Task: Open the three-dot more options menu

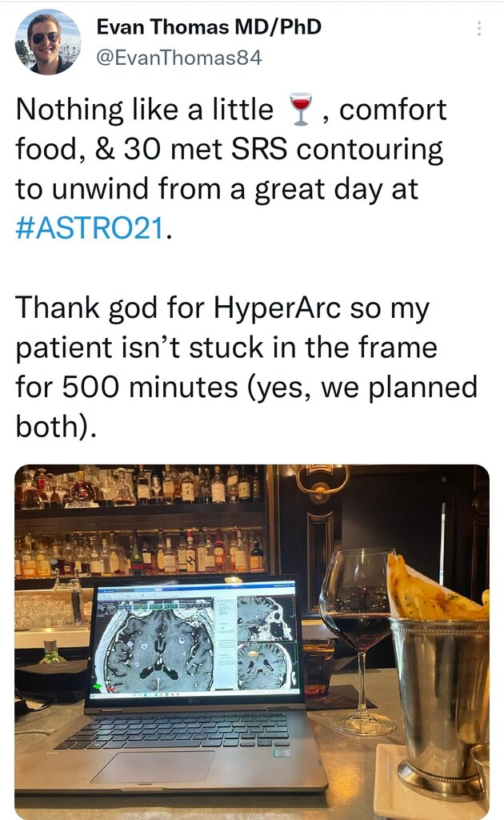Action: (478, 28)
